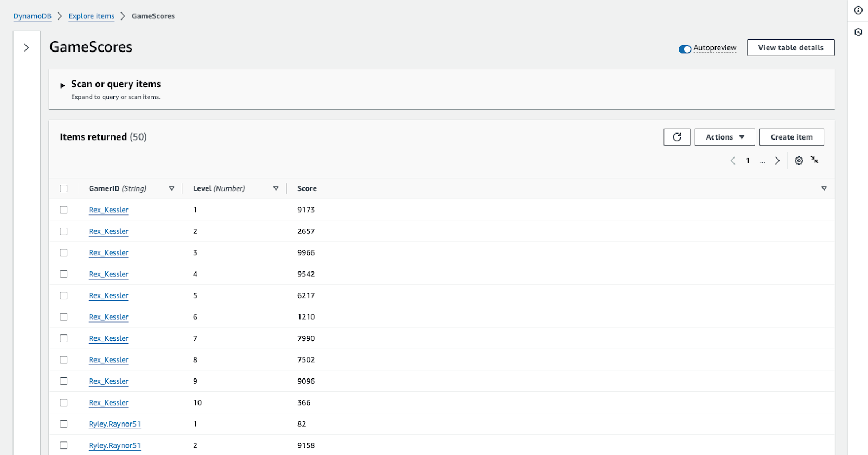Go to next page arrow

pos(777,161)
